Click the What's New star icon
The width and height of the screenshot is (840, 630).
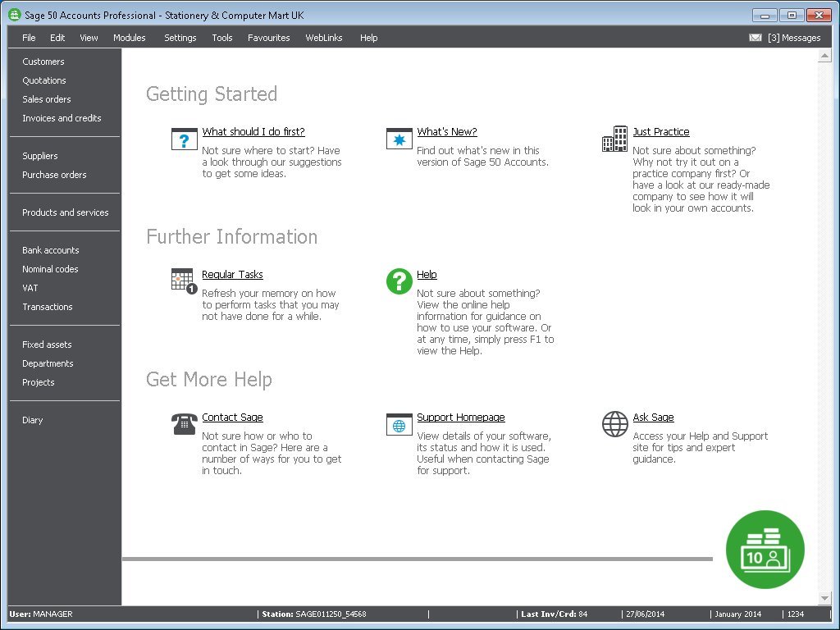tap(399, 139)
